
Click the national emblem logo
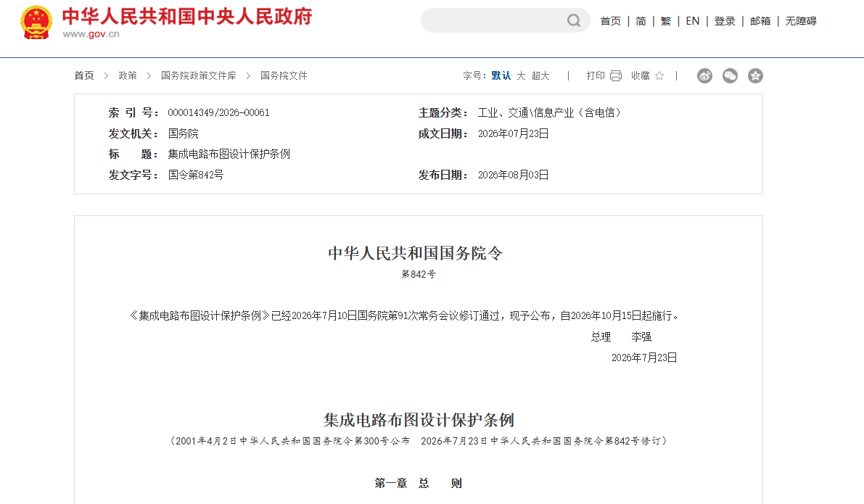[x=36, y=22]
